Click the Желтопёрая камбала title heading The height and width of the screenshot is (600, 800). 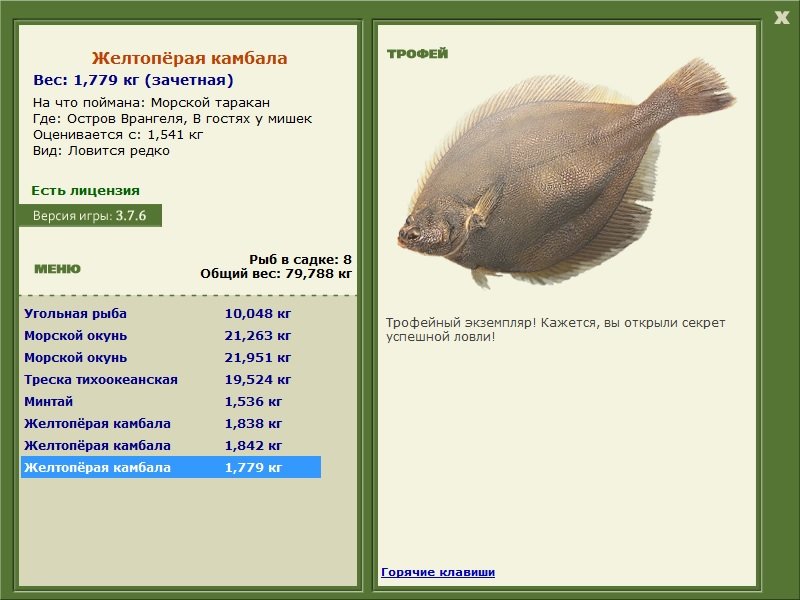click(x=189, y=58)
